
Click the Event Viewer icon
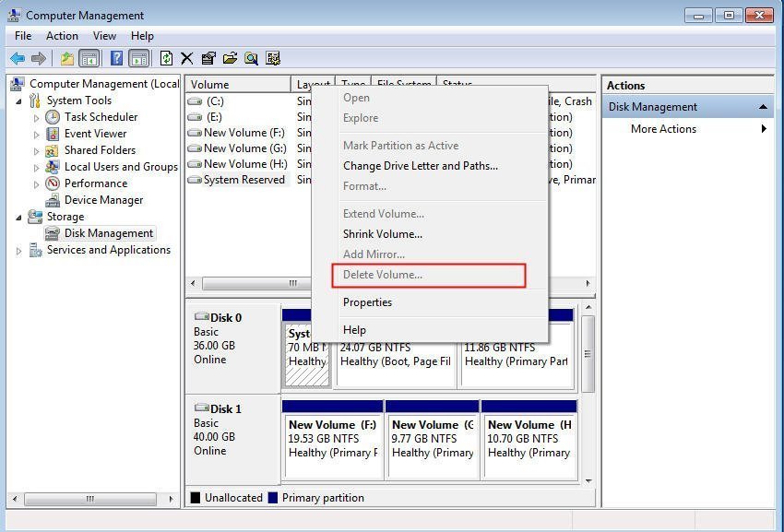click(53, 134)
